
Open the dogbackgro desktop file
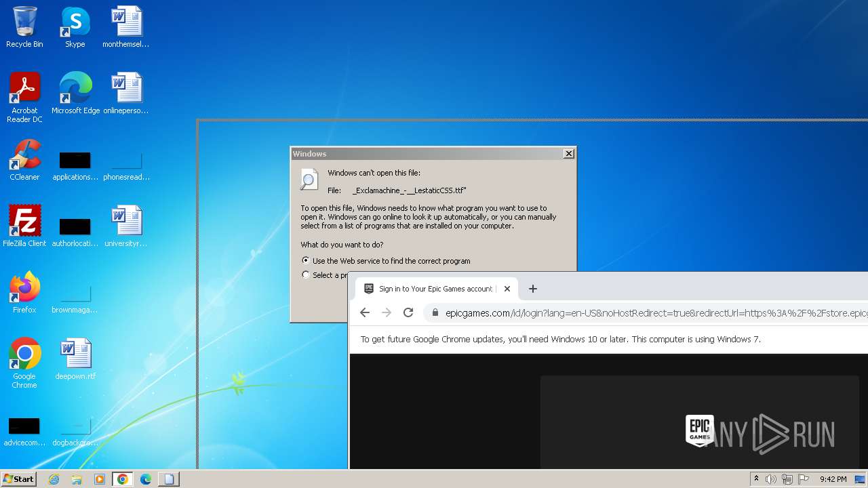coord(75,432)
